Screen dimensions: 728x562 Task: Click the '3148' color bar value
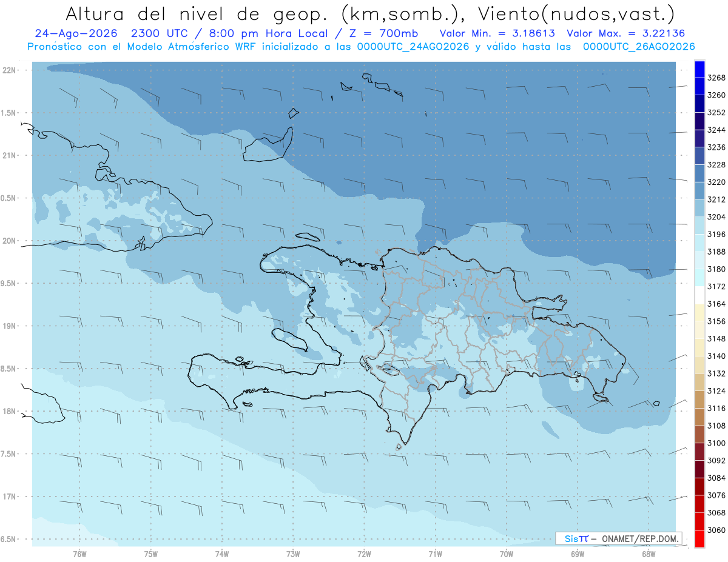716,338
